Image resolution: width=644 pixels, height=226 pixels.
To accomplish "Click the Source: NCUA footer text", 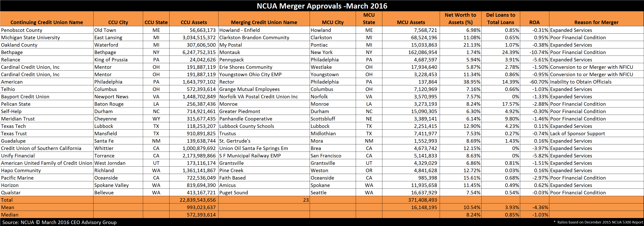I will point(59,222).
